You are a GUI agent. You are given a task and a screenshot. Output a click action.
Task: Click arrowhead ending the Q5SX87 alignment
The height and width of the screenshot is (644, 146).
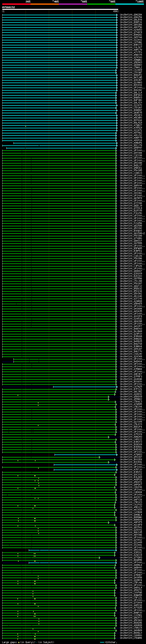(100, 457)
